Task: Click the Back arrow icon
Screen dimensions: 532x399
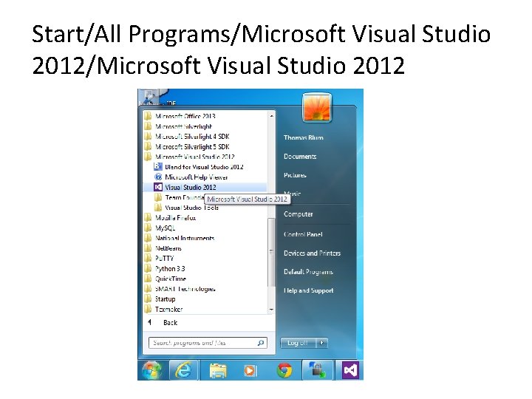Action: tap(149, 322)
